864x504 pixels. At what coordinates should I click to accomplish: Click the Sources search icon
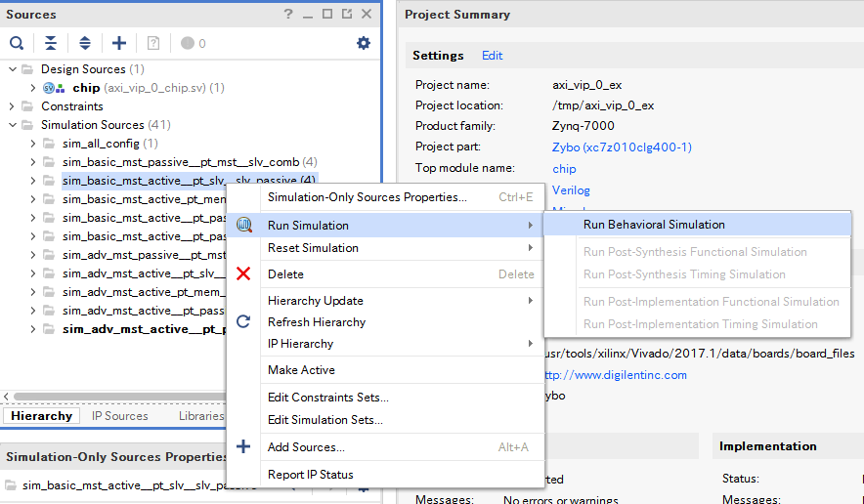pos(17,43)
